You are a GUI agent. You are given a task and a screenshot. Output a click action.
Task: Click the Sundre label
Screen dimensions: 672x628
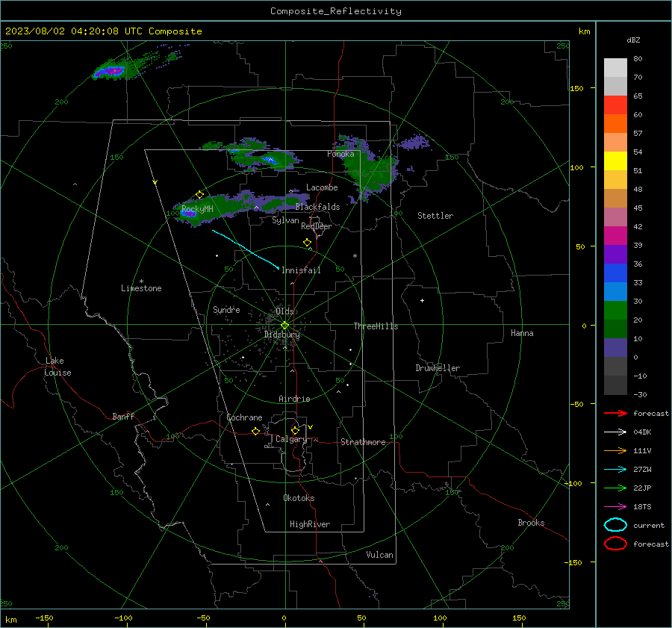[x=226, y=309]
